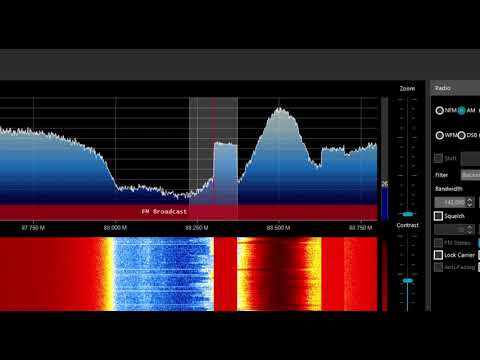Viewport: 480px width, 360px height.
Task: Click the 88.750 M frequency label
Action: pyautogui.click(x=360, y=228)
